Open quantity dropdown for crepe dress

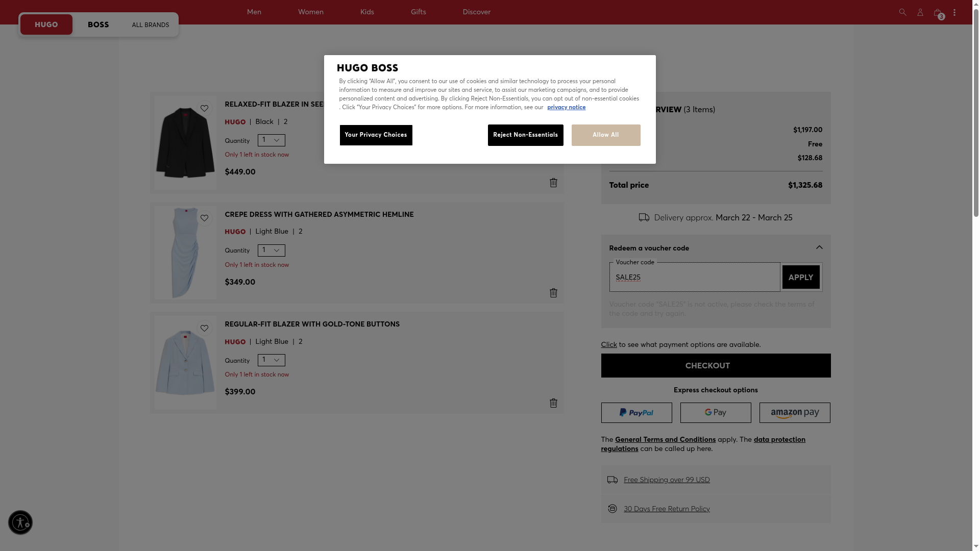pos(271,251)
